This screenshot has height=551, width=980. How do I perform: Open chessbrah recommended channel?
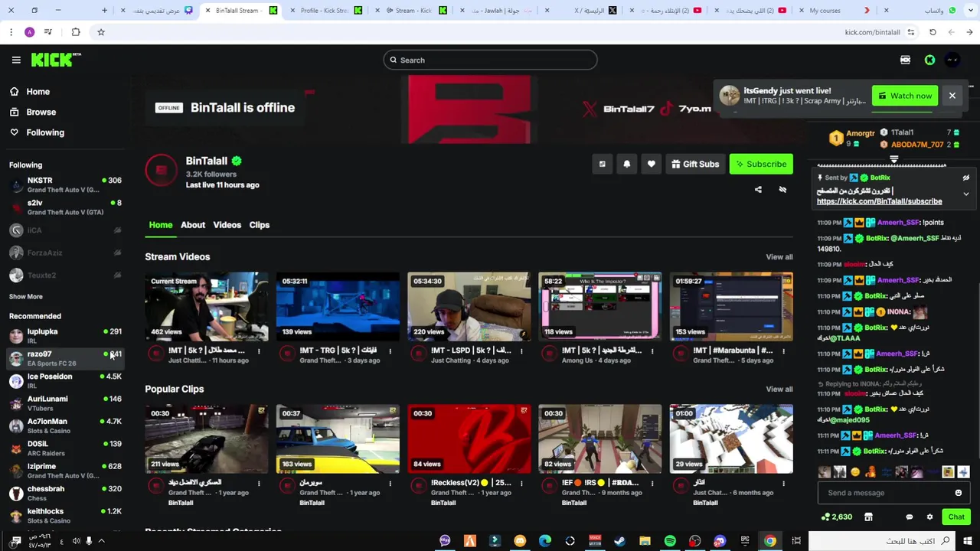coord(66,493)
